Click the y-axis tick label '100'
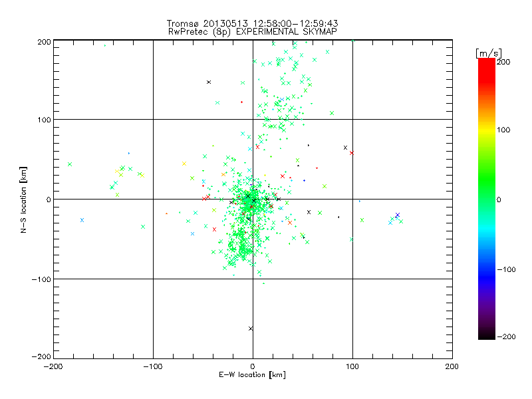Viewport: 532px width, 399px height. 44,120
